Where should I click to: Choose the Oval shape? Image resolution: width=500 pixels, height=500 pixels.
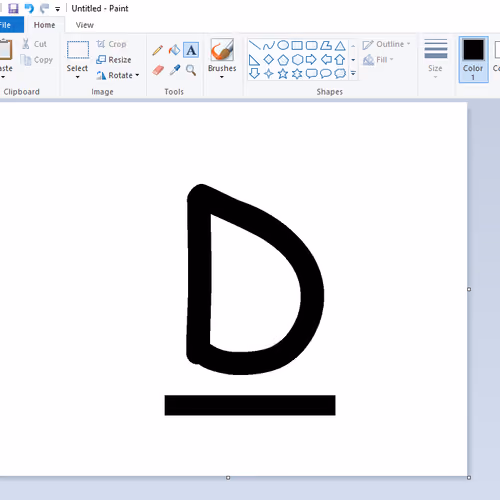[283, 45]
